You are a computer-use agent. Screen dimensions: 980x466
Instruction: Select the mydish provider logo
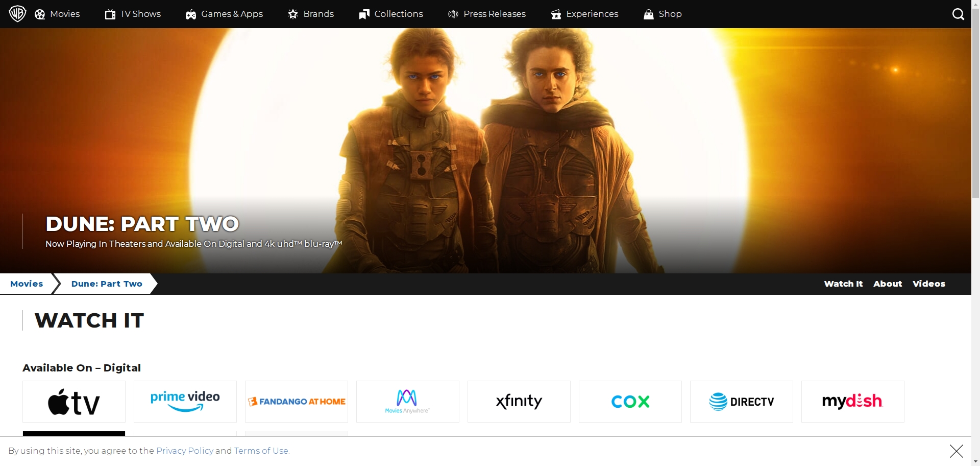[x=853, y=402]
